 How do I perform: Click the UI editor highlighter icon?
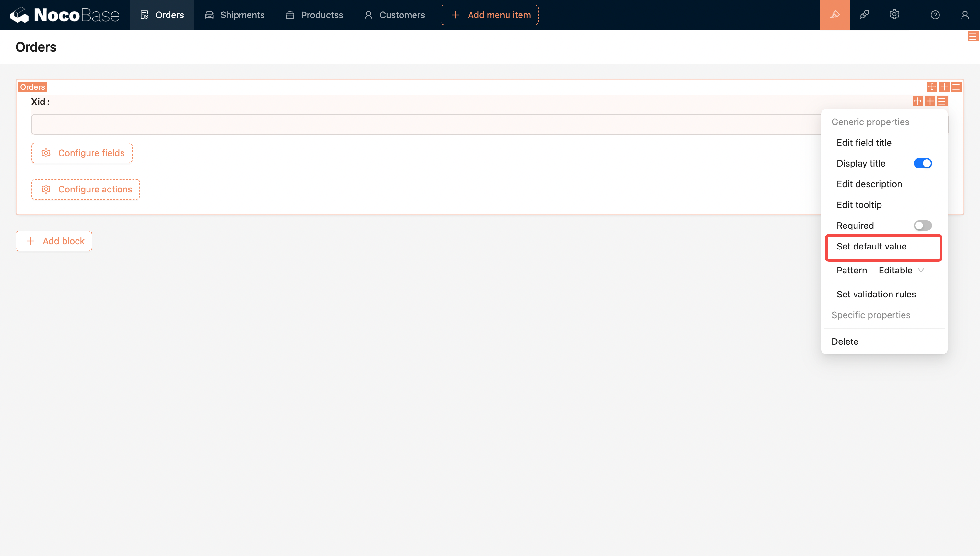[x=834, y=15]
